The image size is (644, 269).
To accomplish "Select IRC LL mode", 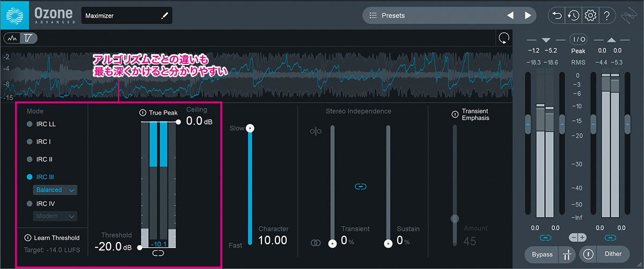I will [41, 124].
